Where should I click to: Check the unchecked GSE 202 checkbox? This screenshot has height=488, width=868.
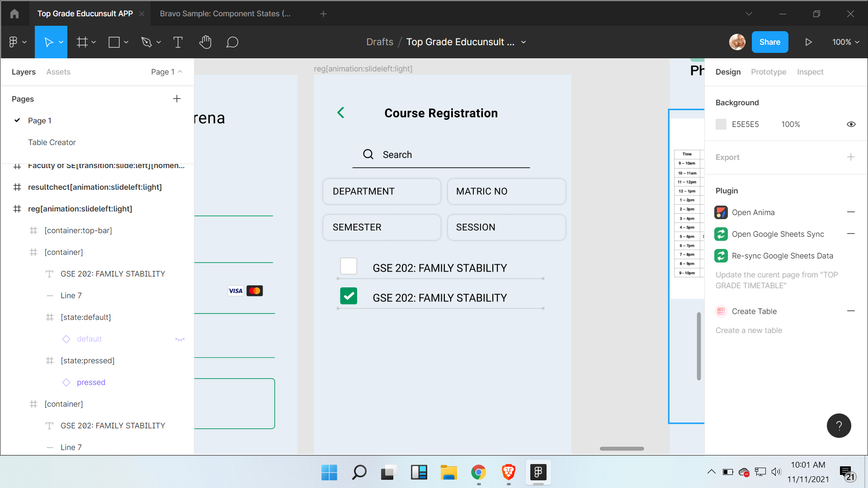point(349,266)
